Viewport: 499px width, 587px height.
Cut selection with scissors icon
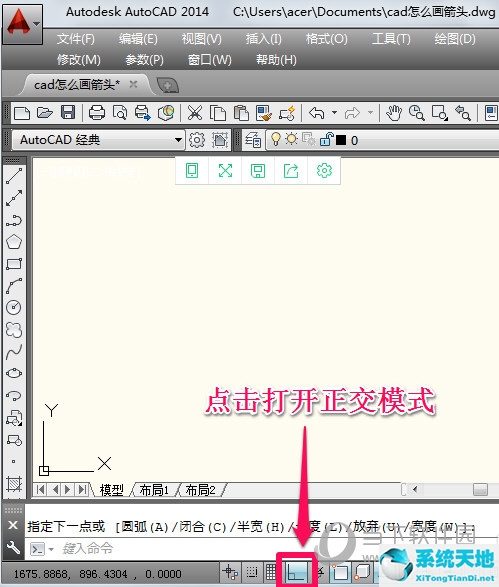click(195, 113)
